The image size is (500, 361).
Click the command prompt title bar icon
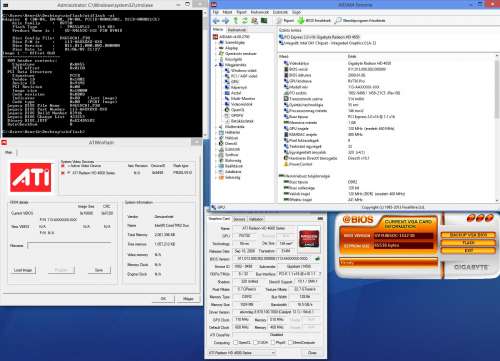click(5, 5)
